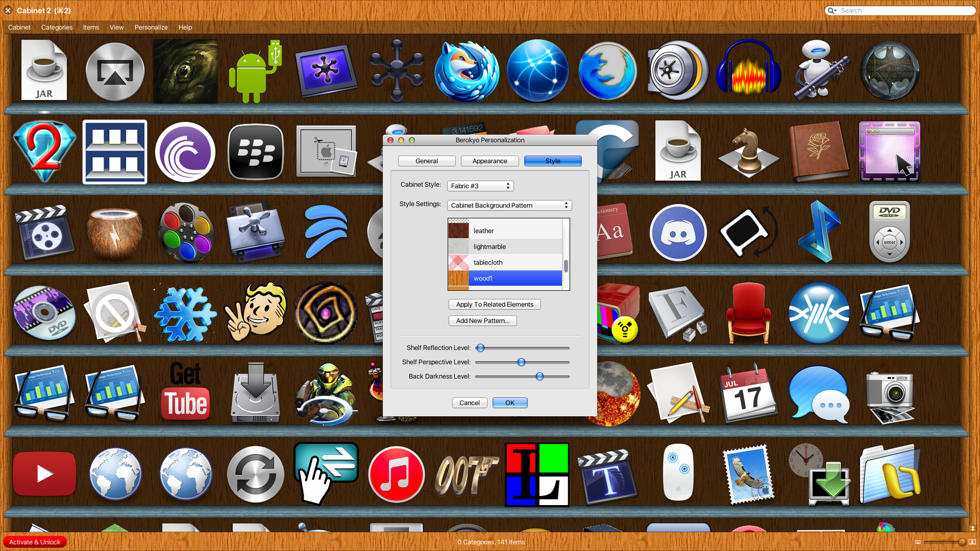Image resolution: width=980 pixels, height=551 pixels.
Task: Select the Style tab
Action: click(553, 161)
